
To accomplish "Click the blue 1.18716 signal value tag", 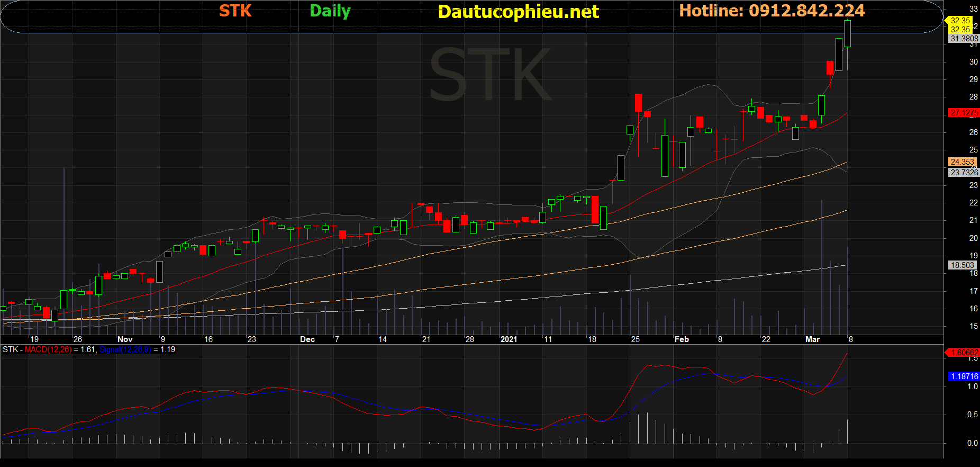I will coord(964,376).
